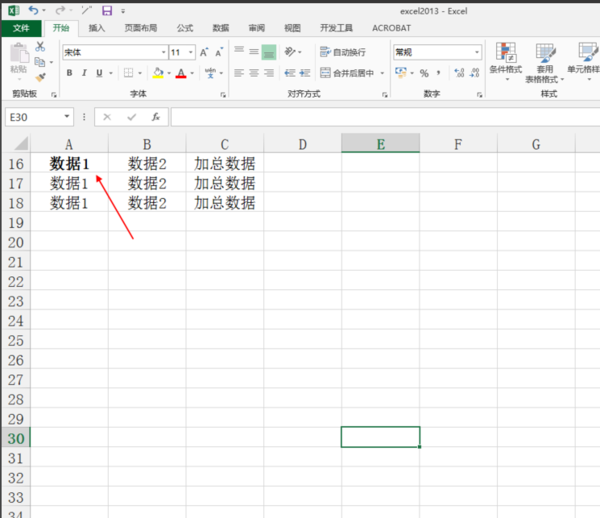The width and height of the screenshot is (600, 518).
Task: Switch to the 开发工具 Developer tab
Action: (336, 28)
